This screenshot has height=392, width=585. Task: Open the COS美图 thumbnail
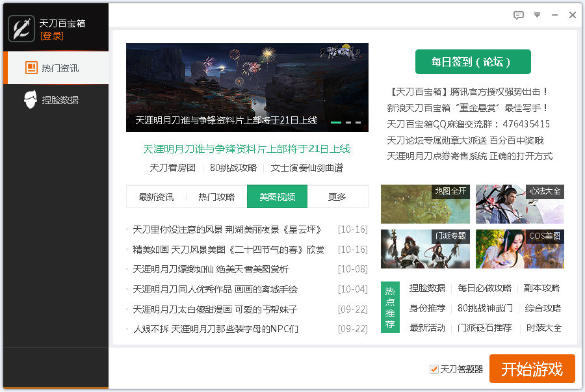coord(519,249)
